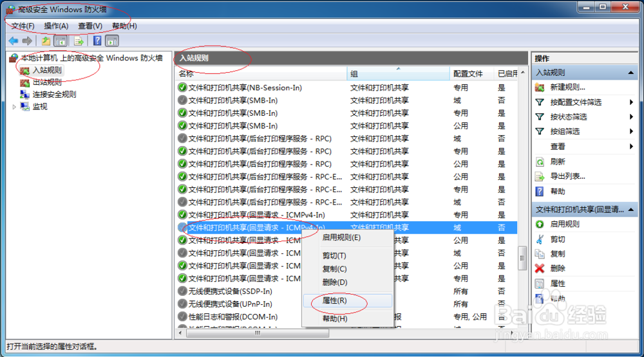The image size is (644, 357).
Task: Select 连接安全规则 in the left tree
Action: click(x=54, y=95)
